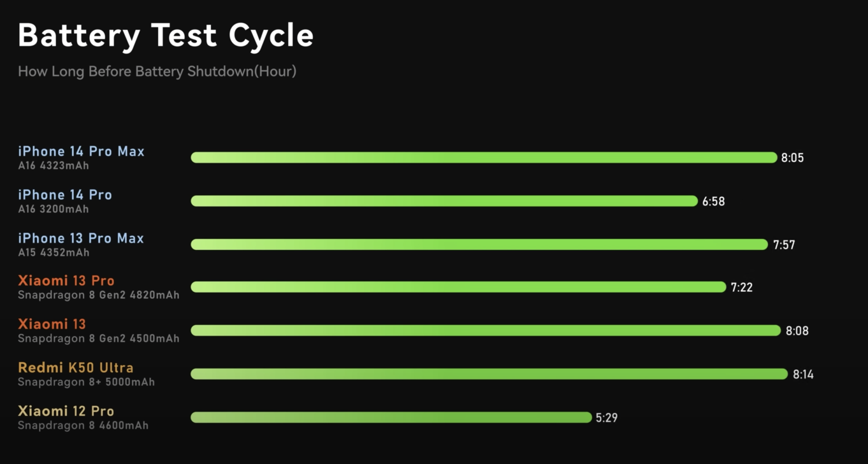Select the Xiaomi 13 Pro label

tap(66, 281)
